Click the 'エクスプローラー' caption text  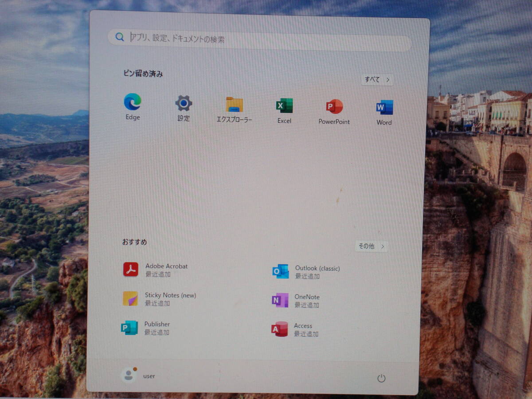234,120
